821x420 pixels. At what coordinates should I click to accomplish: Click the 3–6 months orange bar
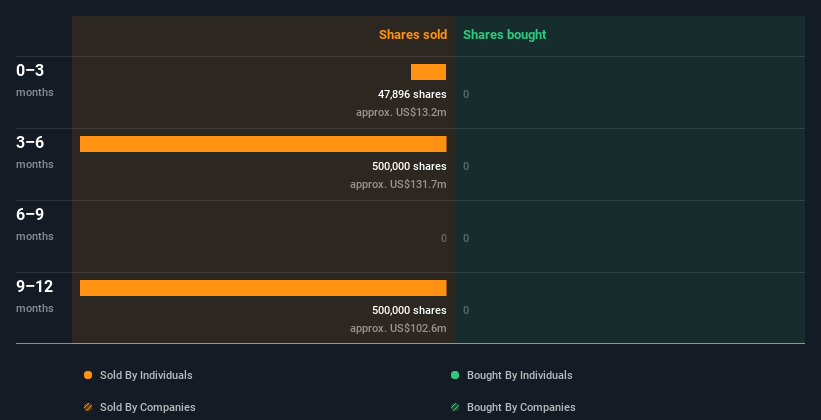tap(263, 144)
